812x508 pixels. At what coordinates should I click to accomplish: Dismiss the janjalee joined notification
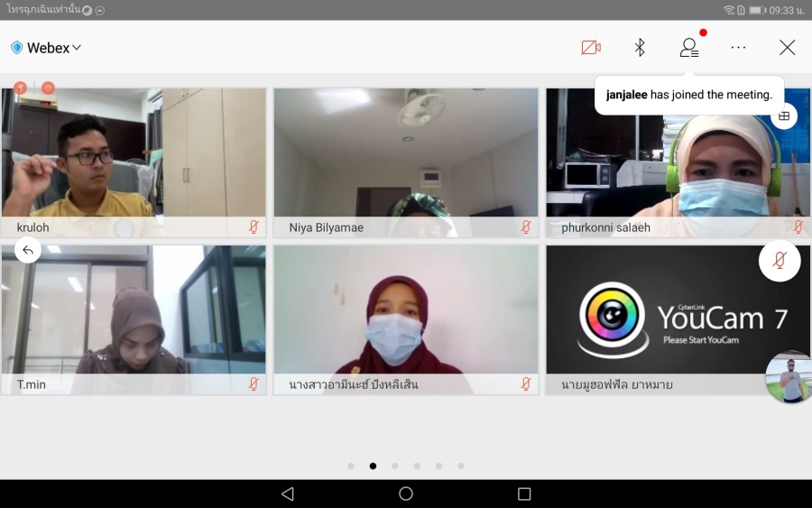(x=688, y=95)
